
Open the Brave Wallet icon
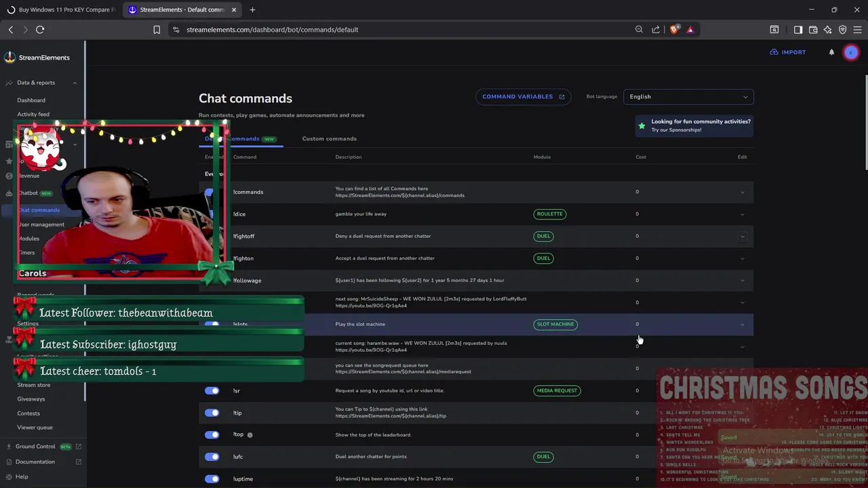point(813,30)
